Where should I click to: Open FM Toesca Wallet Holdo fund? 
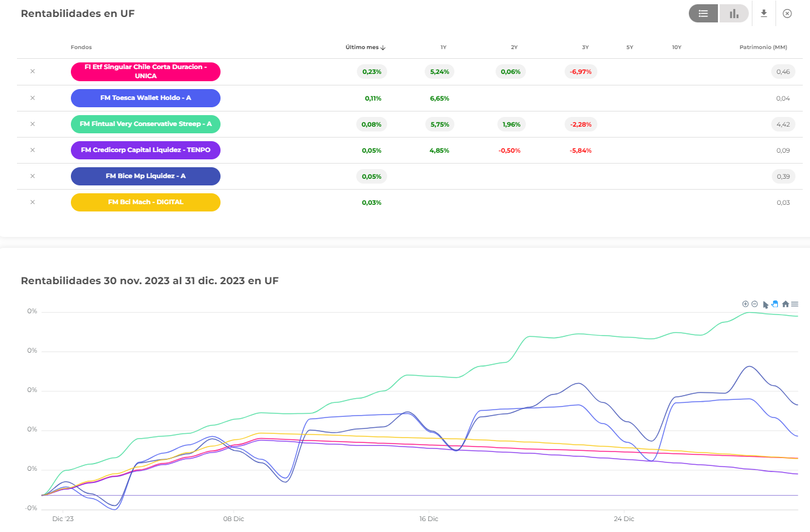coord(145,98)
